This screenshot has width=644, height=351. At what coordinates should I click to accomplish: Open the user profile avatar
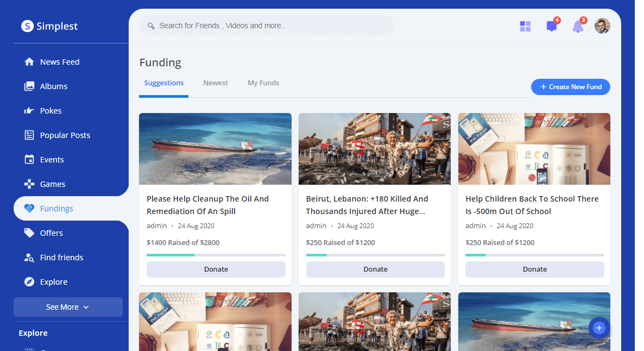(602, 26)
